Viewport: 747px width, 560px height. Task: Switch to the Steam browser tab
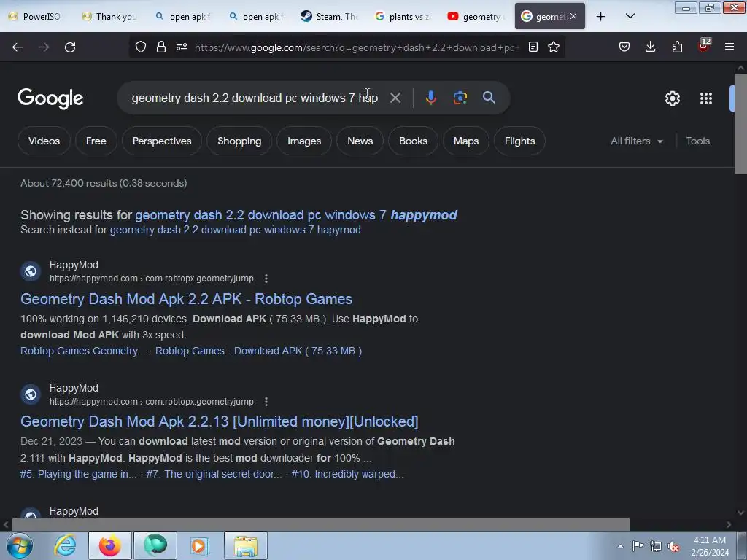329,17
